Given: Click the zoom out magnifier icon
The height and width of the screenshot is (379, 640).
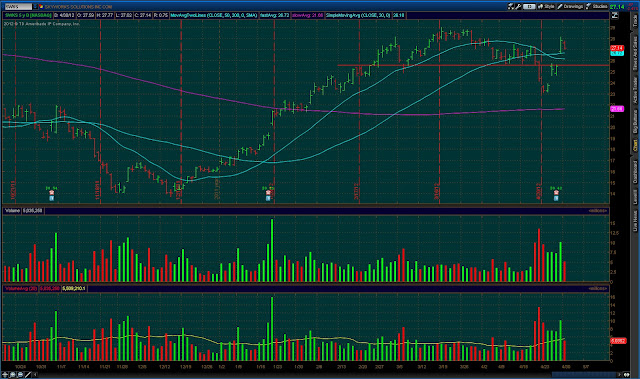Looking at the screenshot, I should [20, 375].
